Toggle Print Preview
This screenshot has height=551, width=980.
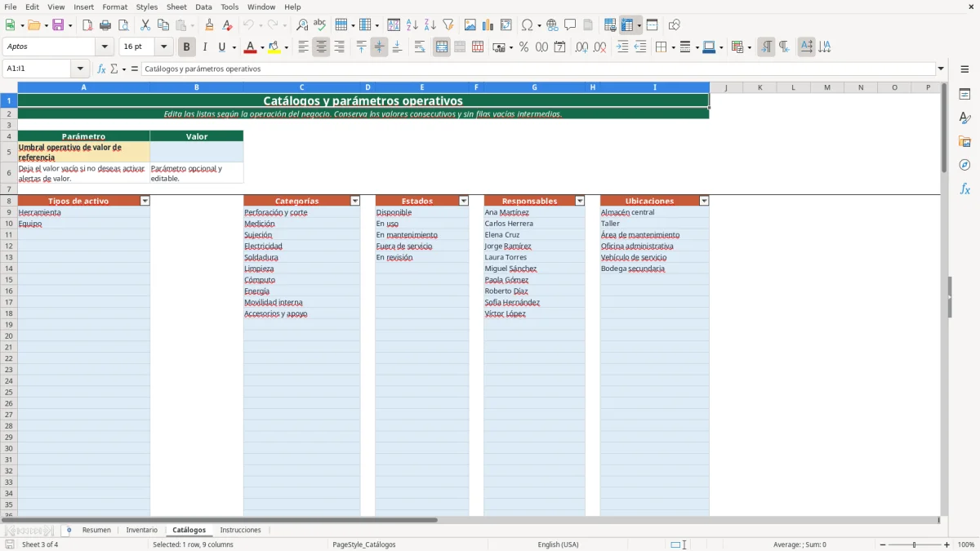(x=123, y=25)
